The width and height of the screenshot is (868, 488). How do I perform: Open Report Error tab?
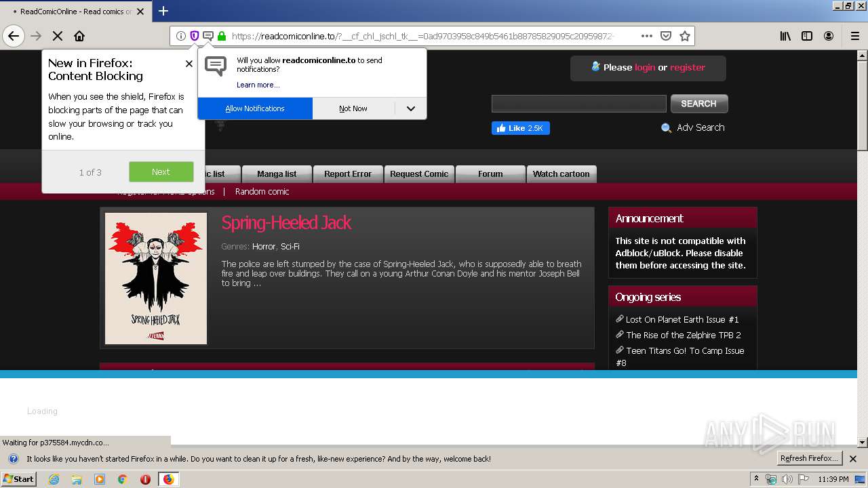click(348, 174)
